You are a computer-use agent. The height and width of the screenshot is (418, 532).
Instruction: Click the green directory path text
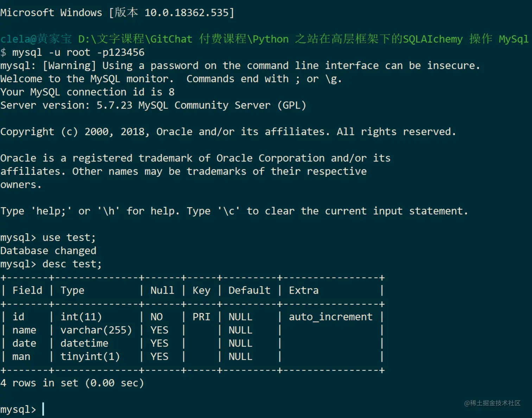point(303,39)
